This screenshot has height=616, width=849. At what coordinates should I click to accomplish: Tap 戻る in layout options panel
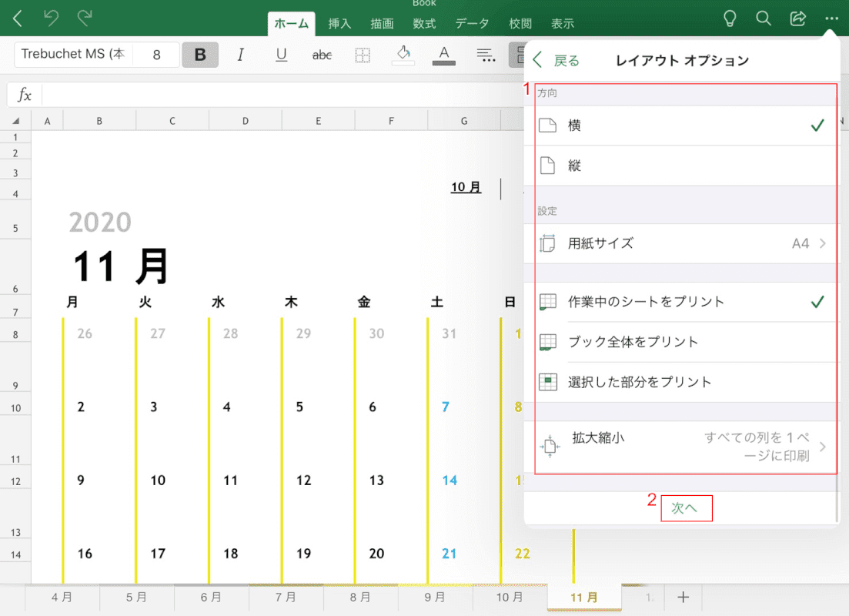[x=556, y=61]
